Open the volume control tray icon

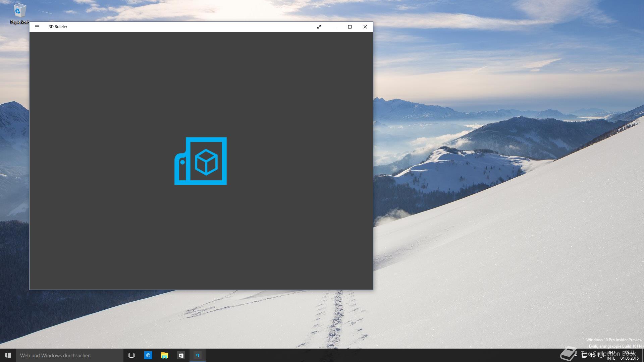coord(592,355)
